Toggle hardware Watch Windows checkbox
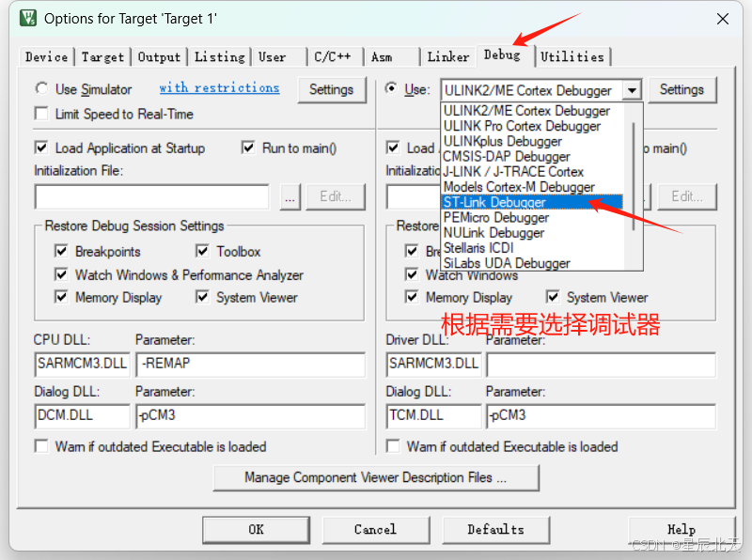 (412, 274)
